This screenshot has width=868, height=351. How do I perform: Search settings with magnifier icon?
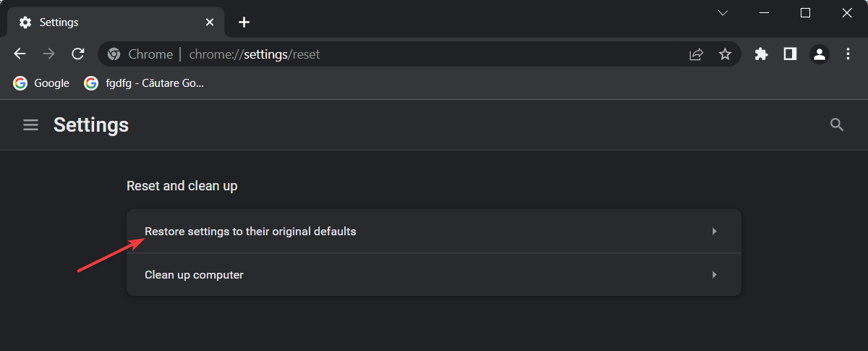(x=837, y=125)
